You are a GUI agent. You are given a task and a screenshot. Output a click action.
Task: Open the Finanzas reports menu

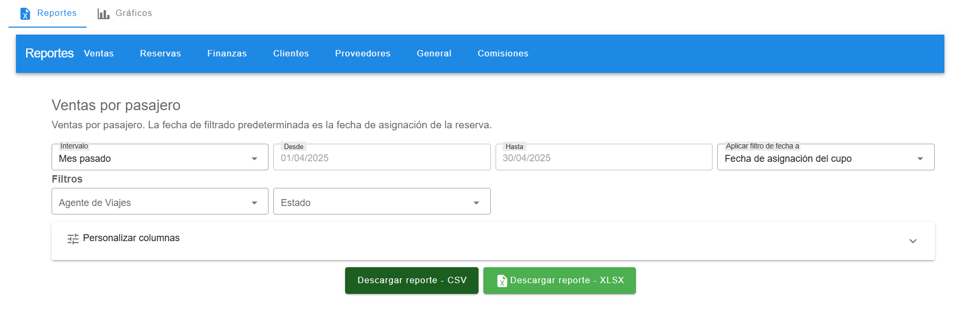pos(227,54)
